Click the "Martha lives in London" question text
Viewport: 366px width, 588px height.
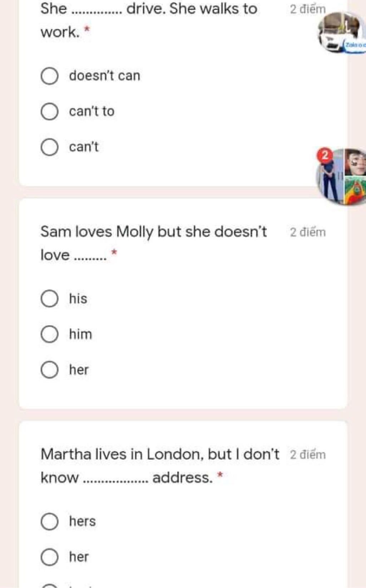tap(160, 466)
